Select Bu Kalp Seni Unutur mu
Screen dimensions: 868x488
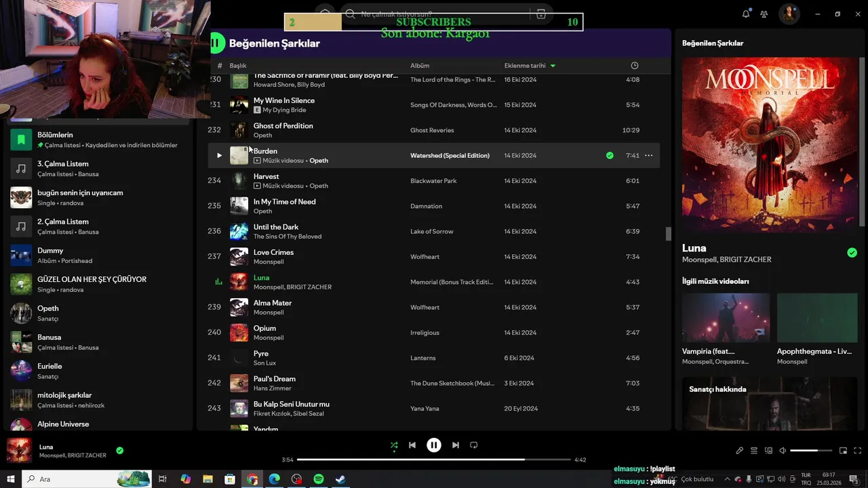coord(291,404)
